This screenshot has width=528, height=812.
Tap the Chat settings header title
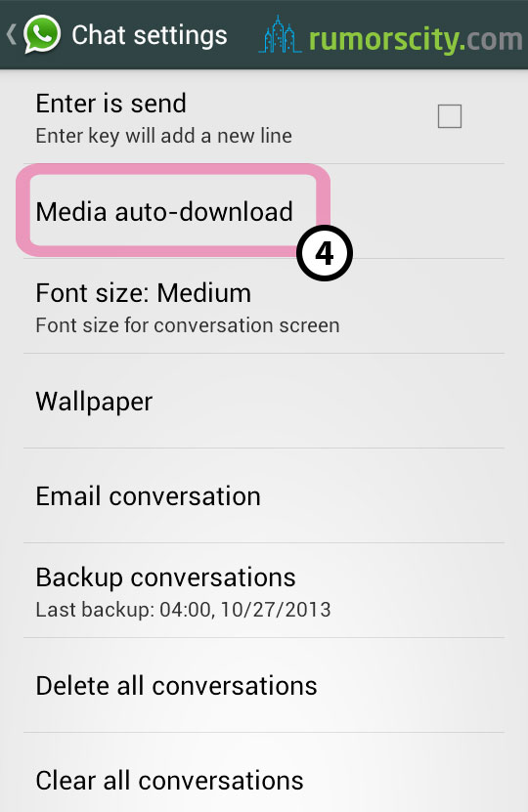150,35
